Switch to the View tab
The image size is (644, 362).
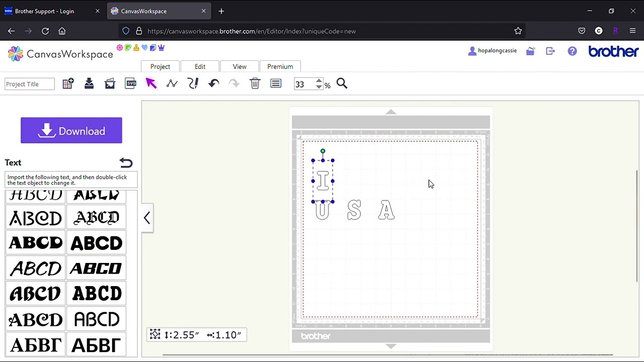239,66
